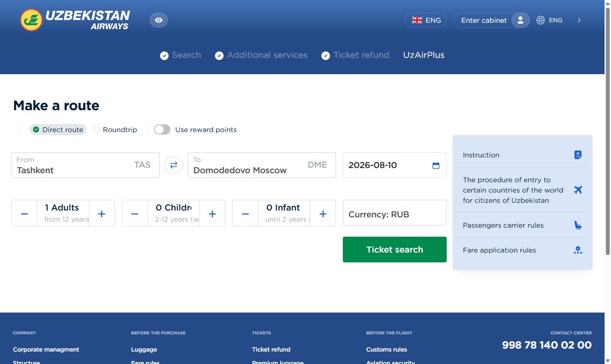Click the star-rating icon beside Fare application rules
The width and height of the screenshot is (611, 364).
[578, 250]
